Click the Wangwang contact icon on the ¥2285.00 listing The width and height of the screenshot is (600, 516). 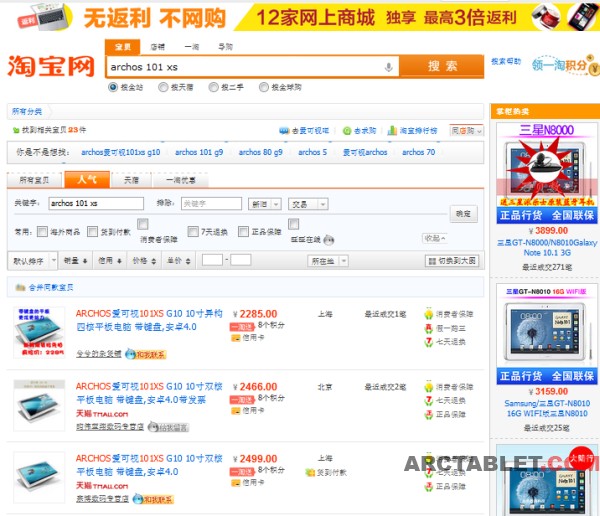(x=146, y=354)
